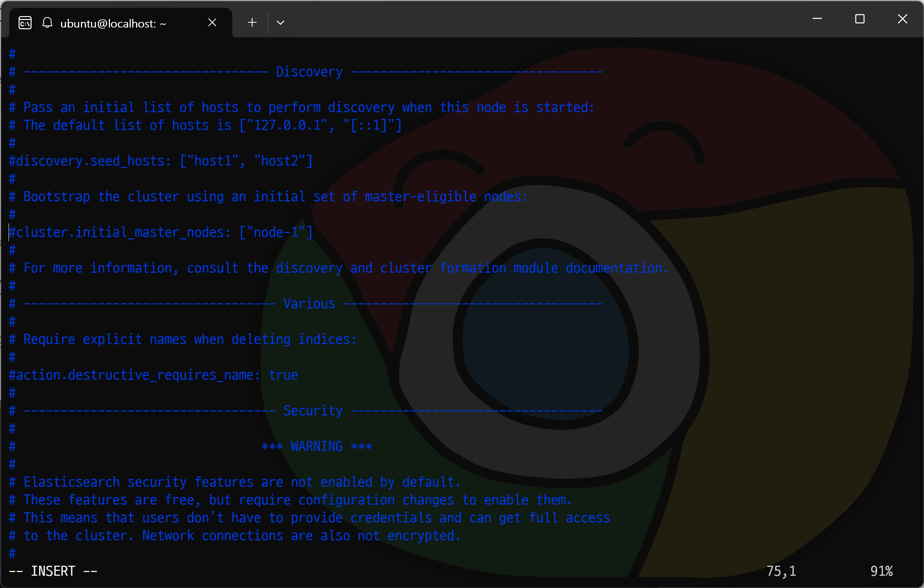Click the 'Pass an initial list of hosts' comment

[302, 108]
